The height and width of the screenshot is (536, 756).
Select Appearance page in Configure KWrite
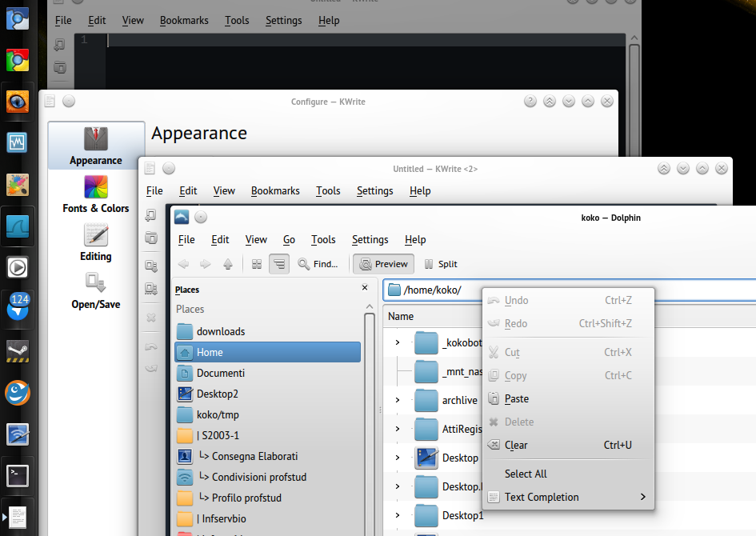click(x=96, y=146)
